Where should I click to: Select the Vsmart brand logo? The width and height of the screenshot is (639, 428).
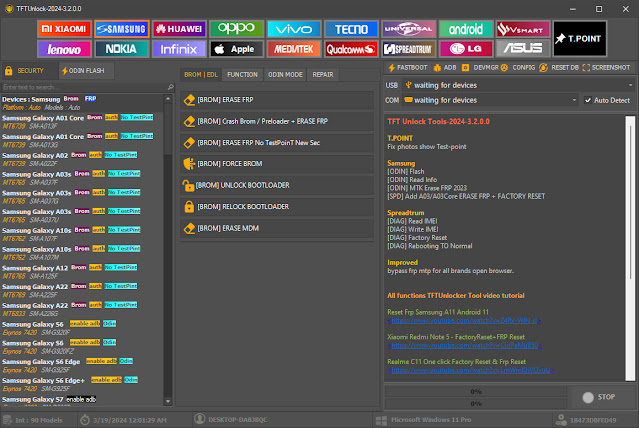pyautogui.click(x=523, y=29)
